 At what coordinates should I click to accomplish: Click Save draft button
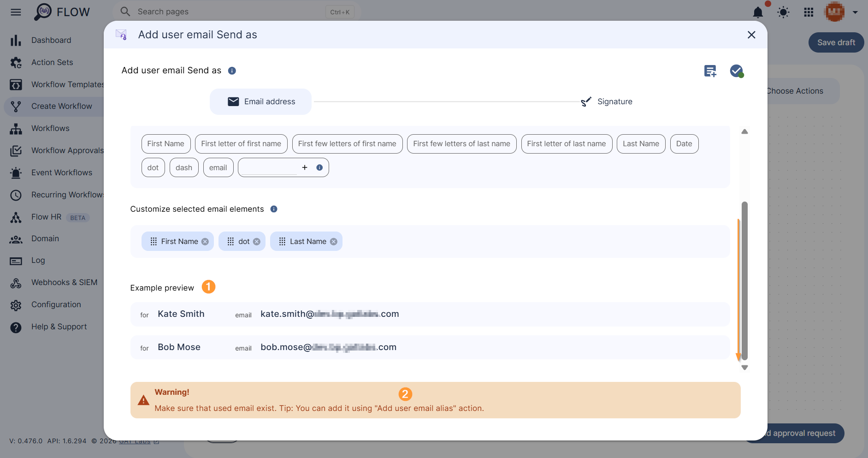836,42
